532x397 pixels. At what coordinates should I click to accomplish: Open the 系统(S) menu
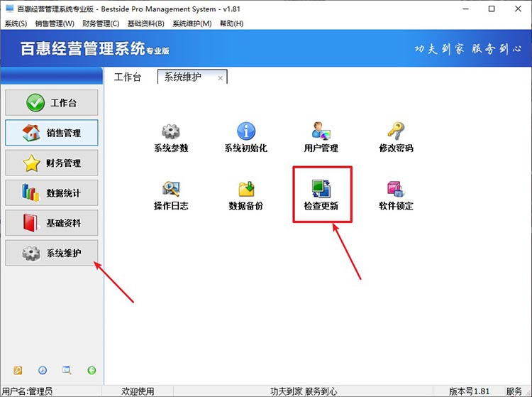(16, 23)
